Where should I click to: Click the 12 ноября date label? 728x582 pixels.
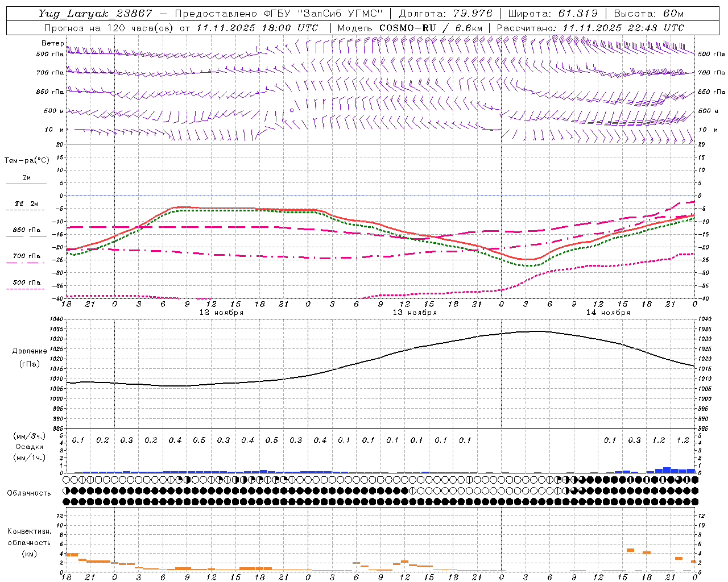(221, 313)
